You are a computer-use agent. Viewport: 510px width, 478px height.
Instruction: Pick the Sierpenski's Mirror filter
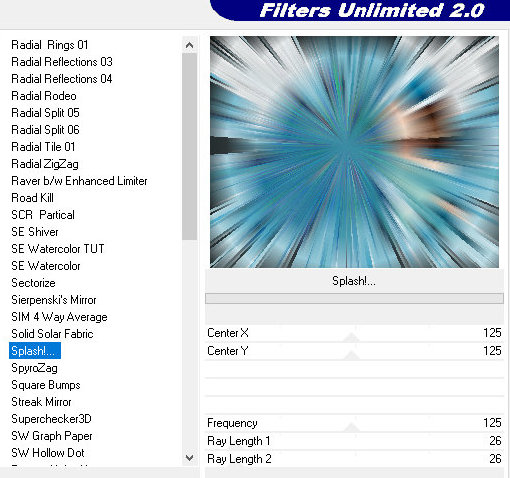(x=54, y=300)
